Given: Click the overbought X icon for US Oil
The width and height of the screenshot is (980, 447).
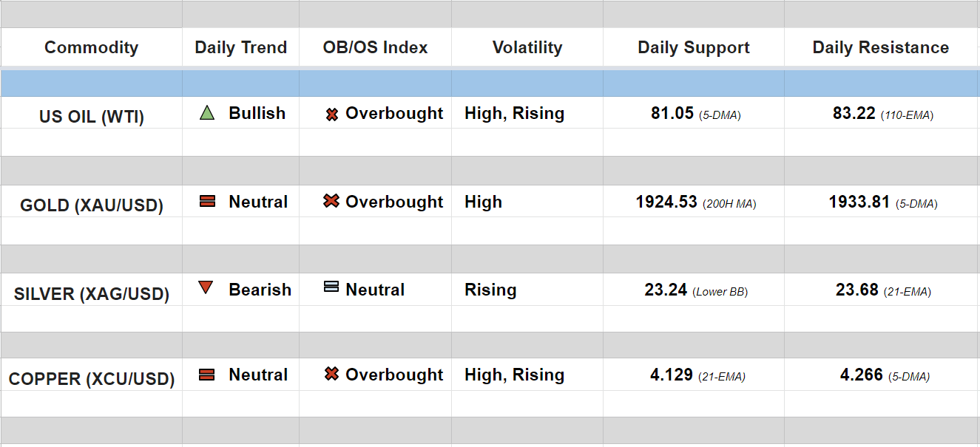Looking at the screenshot, I should tap(332, 115).
